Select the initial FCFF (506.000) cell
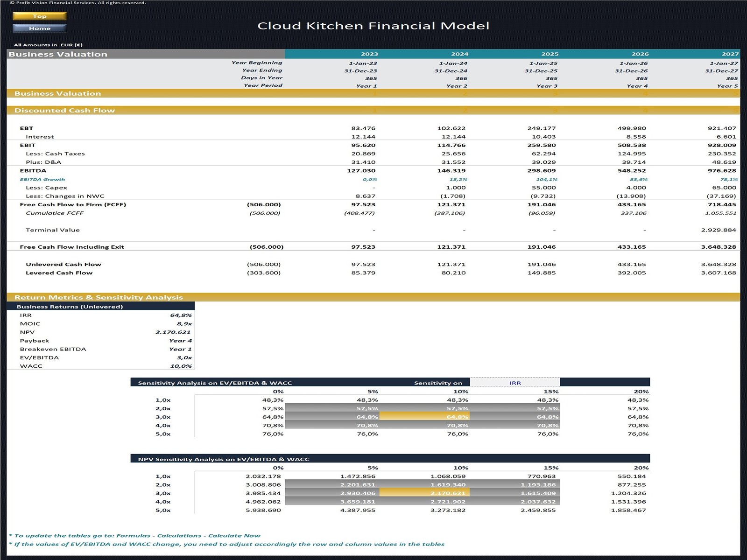The image size is (747, 560). coord(264,204)
